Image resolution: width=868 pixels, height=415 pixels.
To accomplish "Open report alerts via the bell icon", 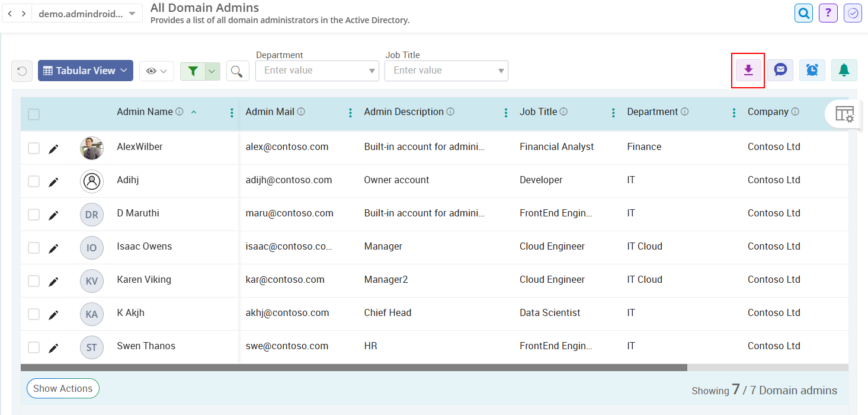I will pyautogui.click(x=844, y=70).
